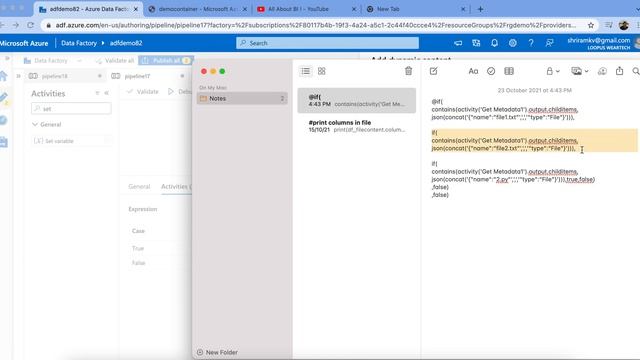
Task: Open Author pencil icon in left rail
Action: point(3,98)
